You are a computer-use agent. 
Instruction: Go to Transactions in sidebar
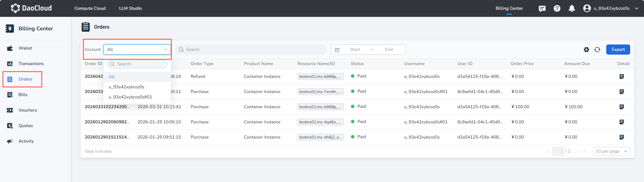pyautogui.click(x=31, y=64)
